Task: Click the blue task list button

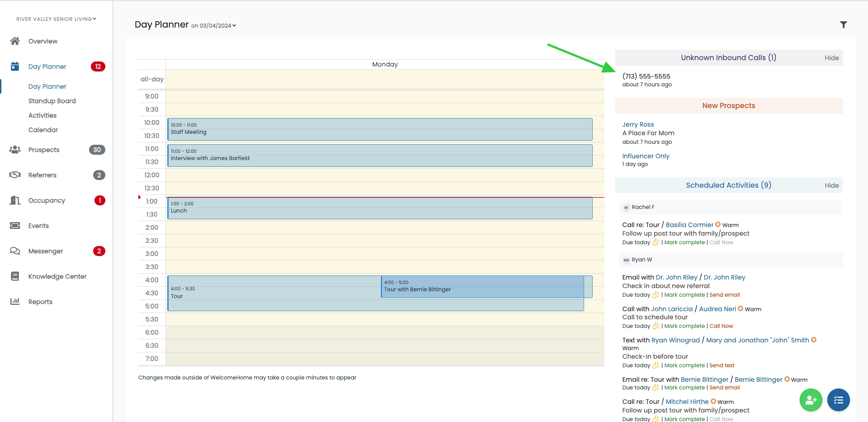Action: [839, 400]
